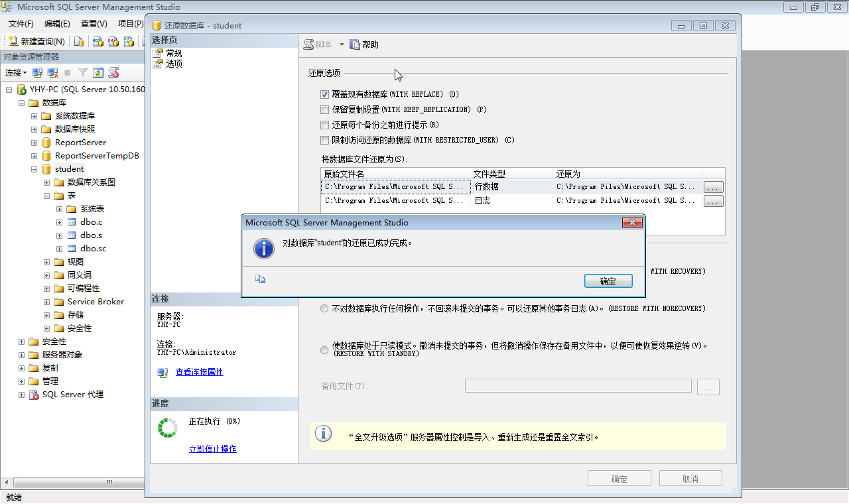Image resolution: width=849 pixels, height=504 pixels.
Task: Refresh the Object Explorer tree
Action: (98, 72)
